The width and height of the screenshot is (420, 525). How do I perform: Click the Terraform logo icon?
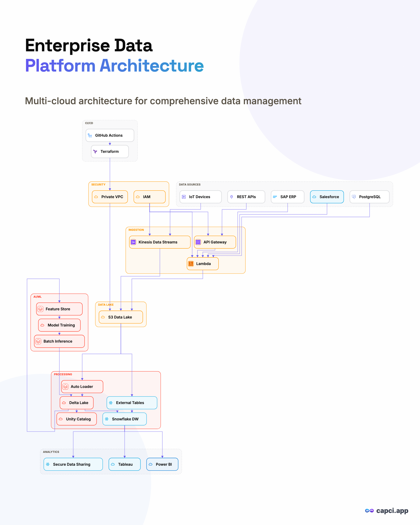[x=95, y=151]
